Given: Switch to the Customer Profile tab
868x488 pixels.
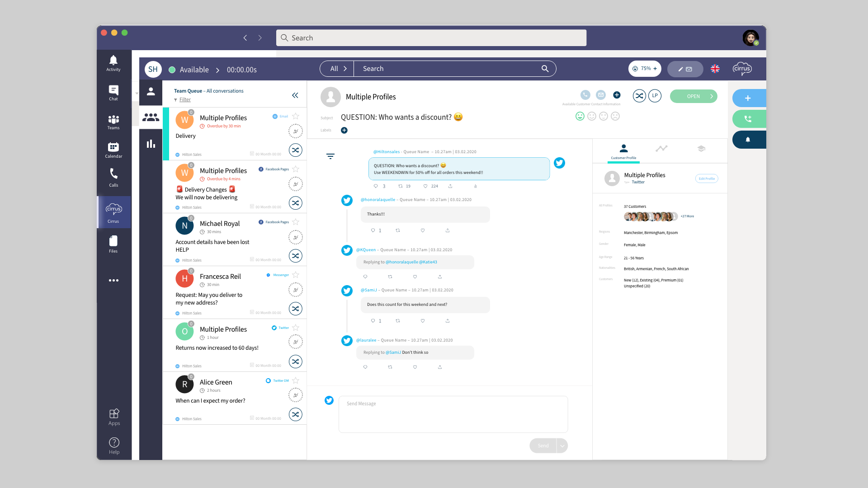Looking at the screenshot, I should 623,152.
